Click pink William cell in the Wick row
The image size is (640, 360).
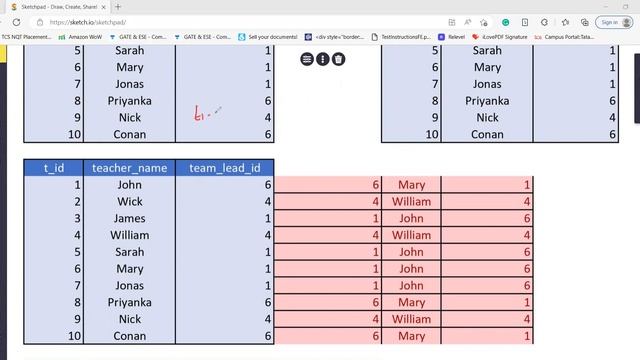click(411, 202)
